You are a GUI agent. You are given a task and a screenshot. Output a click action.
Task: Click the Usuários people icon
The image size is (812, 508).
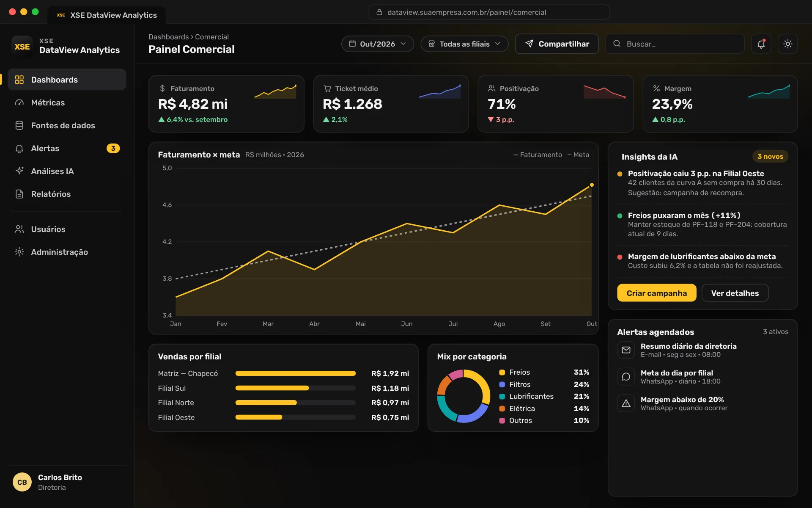tap(19, 229)
